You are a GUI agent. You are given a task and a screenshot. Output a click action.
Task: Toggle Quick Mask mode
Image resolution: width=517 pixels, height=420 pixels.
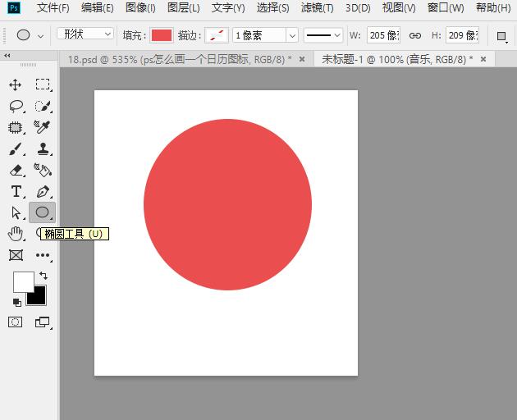click(x=16, y=322)
